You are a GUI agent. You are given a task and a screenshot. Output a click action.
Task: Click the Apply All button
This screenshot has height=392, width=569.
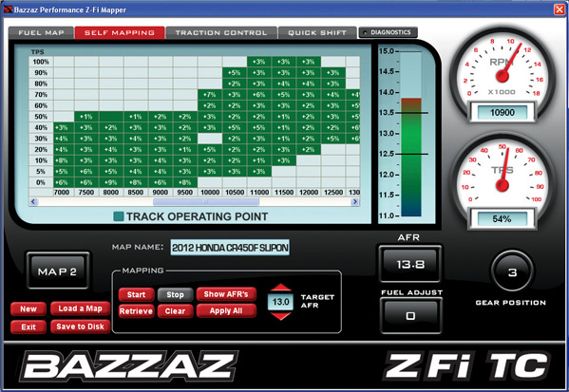tap(226, 310)
